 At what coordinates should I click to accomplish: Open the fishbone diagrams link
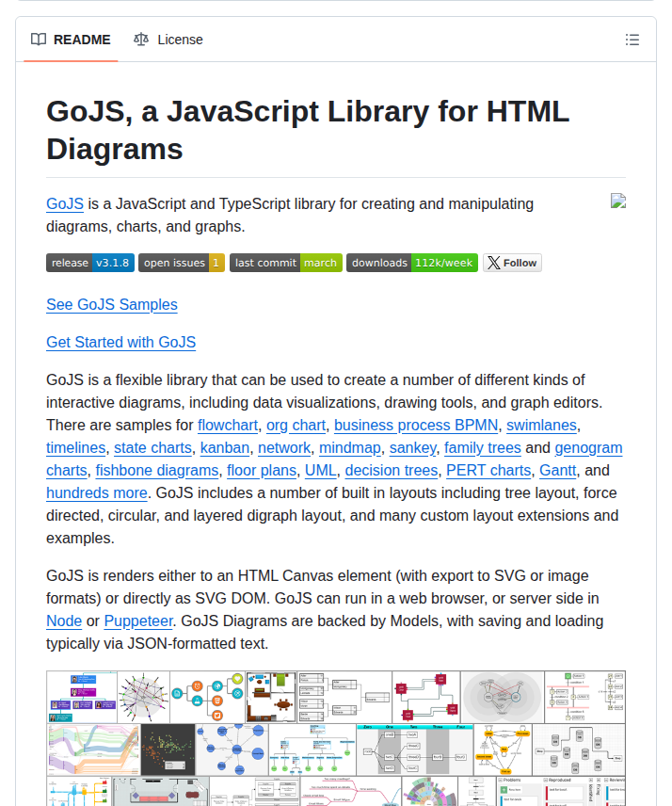pyautogui.click(x=156, y=471)
